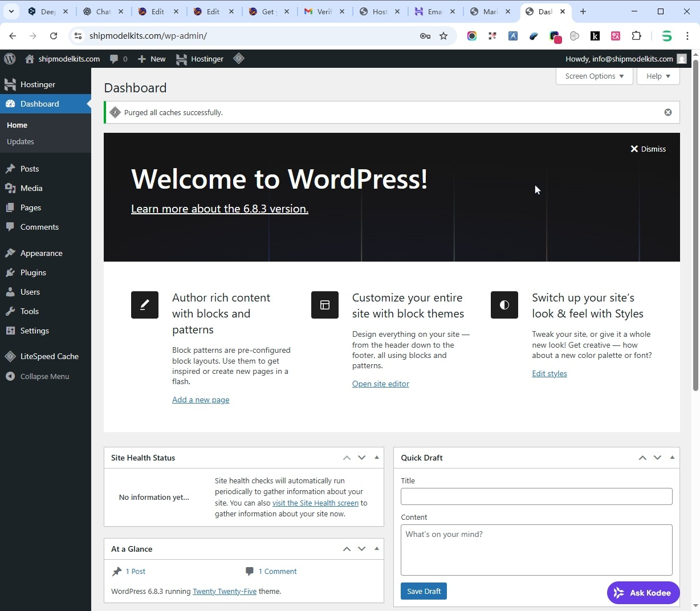Open the Appearance sidebar menu
This screenshot has height=611, width=700.
[x=41, y=253]
